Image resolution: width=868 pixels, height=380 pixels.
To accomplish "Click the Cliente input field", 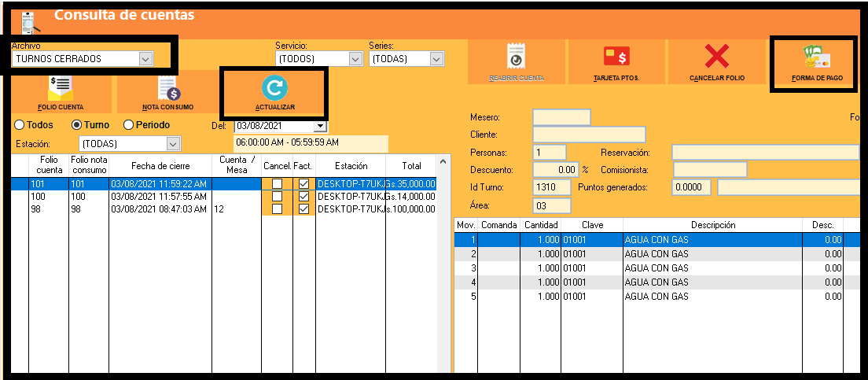I will [589, 135].
